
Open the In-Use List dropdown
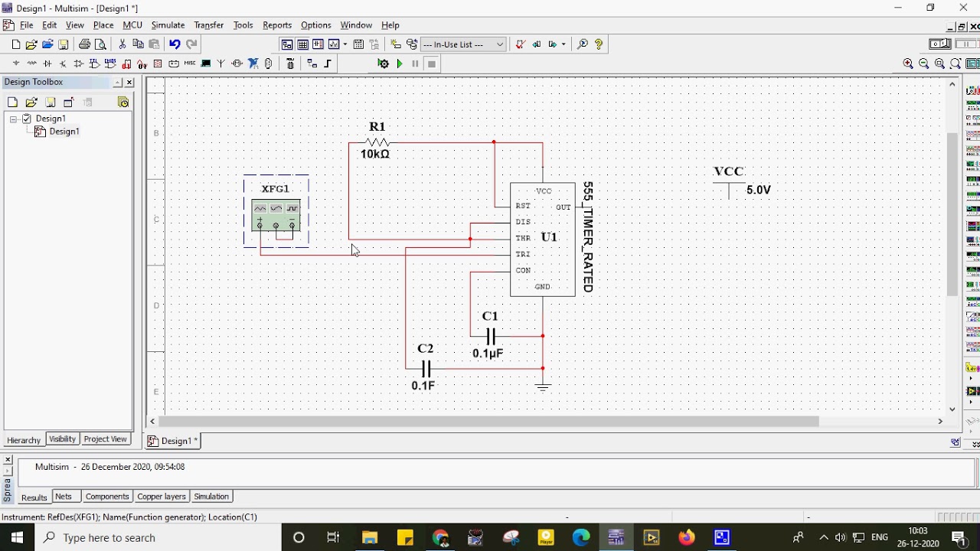(463, 44)
